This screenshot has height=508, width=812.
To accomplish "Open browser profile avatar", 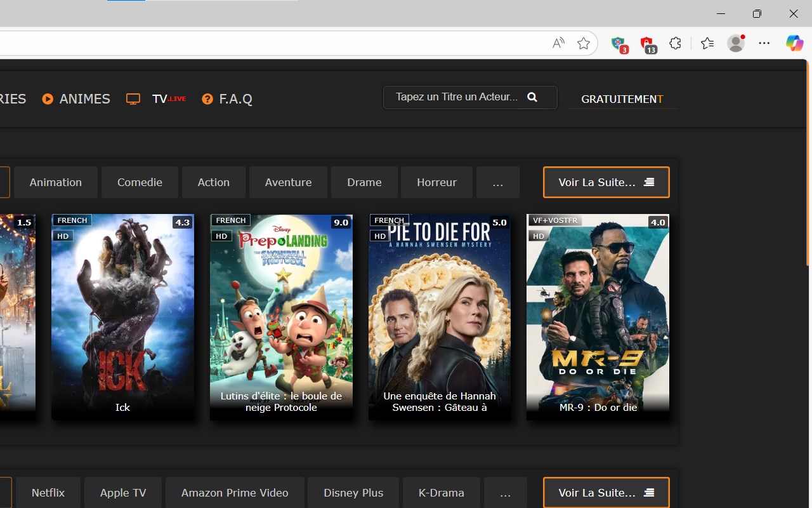I will [736, 43].
